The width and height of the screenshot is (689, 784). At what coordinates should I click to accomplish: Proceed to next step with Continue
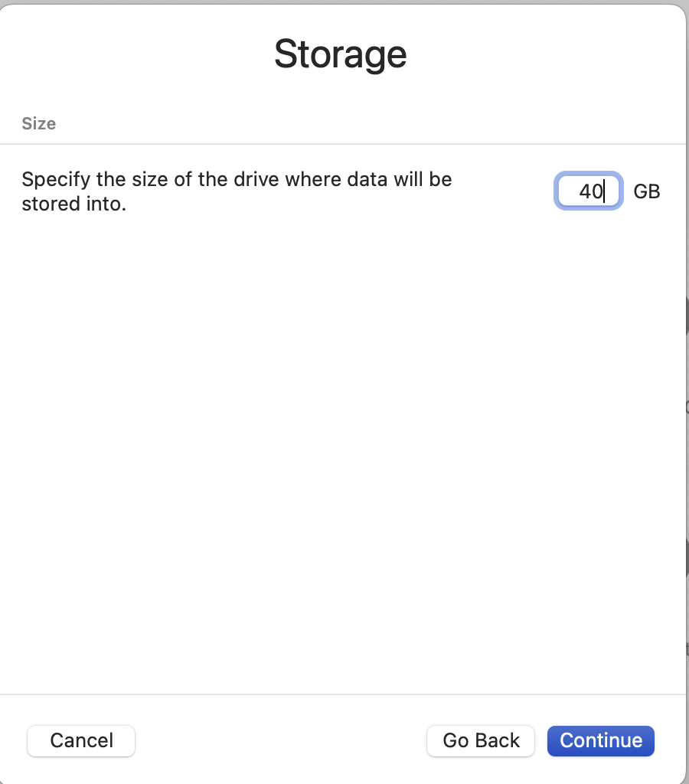[x=600, y=740]
